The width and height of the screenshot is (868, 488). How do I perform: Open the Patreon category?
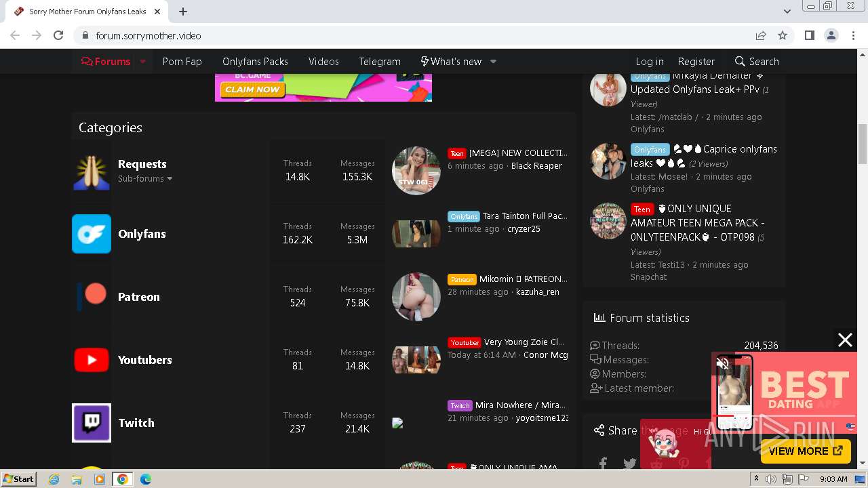pos(138,297)
